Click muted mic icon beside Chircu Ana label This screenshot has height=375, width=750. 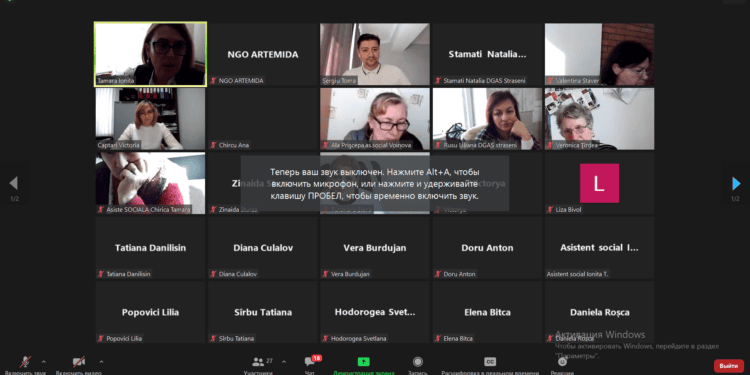(213, 145)
